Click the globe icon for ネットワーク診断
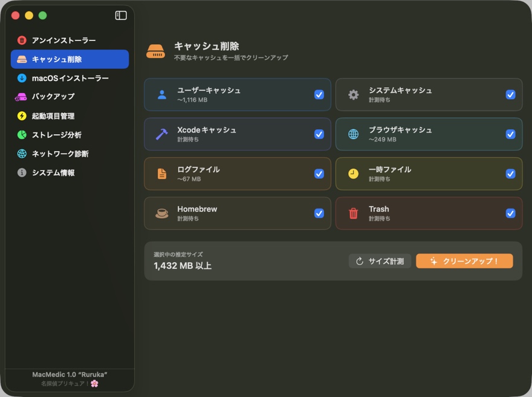The width and height of the screenshot is (532, 397). [x=22, y=153]
